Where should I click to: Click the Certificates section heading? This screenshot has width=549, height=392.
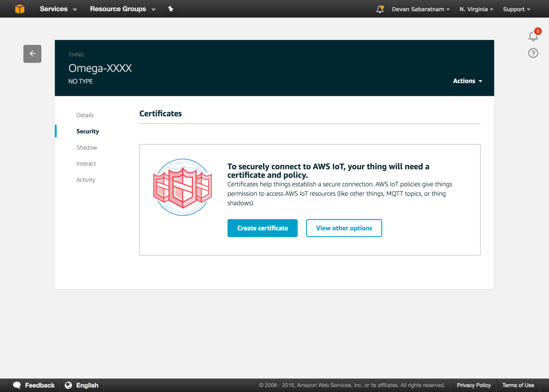(x=161, y=113)
